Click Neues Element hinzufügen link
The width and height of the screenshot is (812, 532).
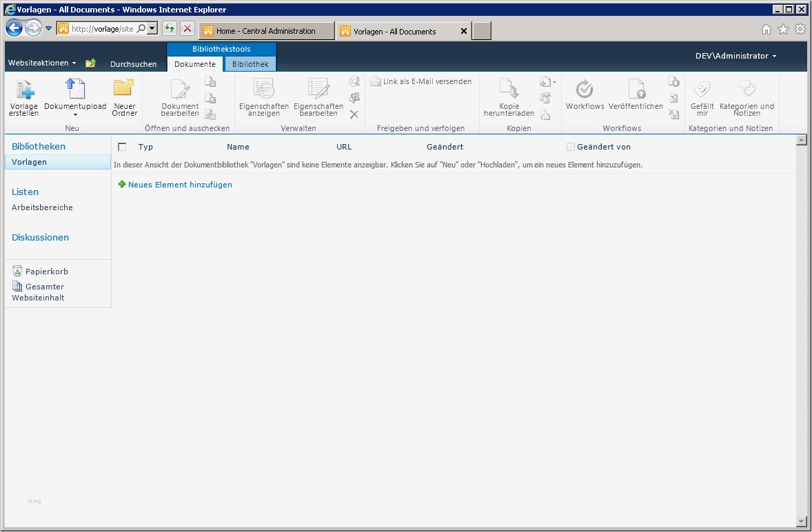tap(180, 185)
